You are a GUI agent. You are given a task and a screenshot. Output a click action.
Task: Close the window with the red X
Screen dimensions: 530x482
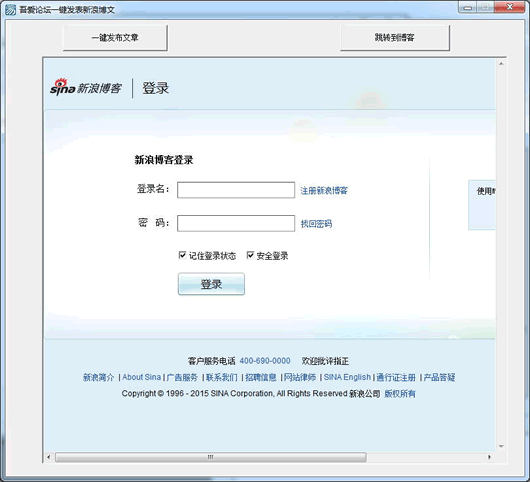point(510,7)
